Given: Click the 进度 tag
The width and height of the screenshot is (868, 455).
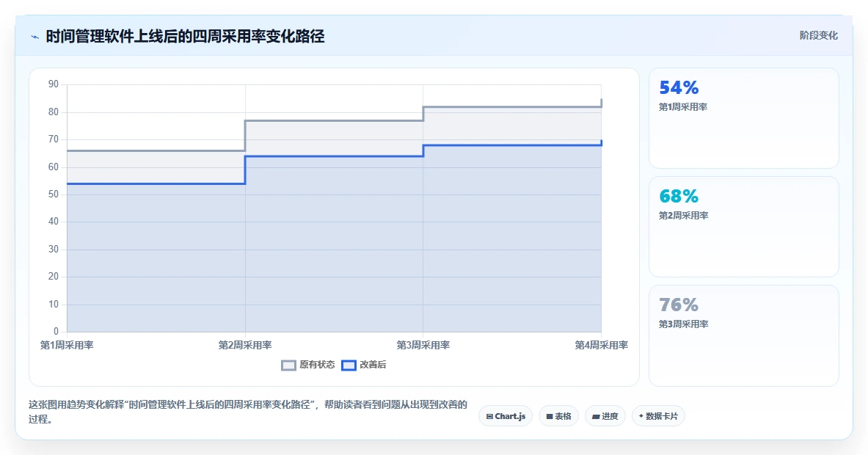Looking at the screenshot, I should point(605,416).
